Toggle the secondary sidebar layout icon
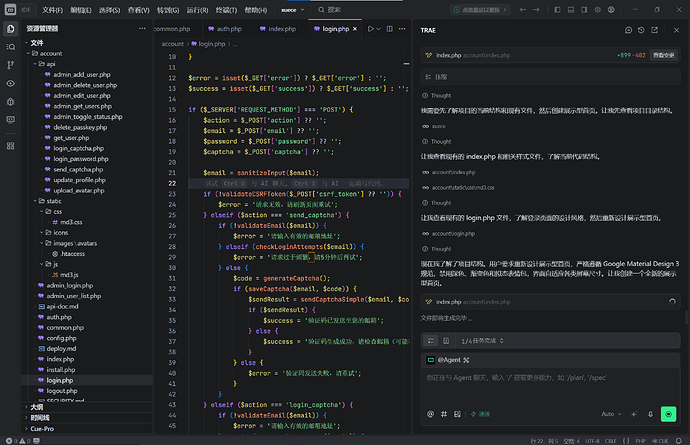 tap(584, 10)
